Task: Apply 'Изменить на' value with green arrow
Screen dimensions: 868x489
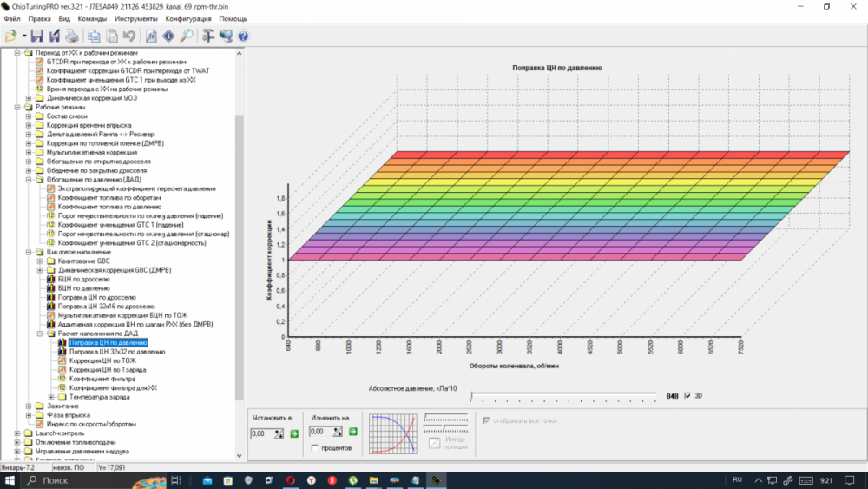Action: [353, 432]
